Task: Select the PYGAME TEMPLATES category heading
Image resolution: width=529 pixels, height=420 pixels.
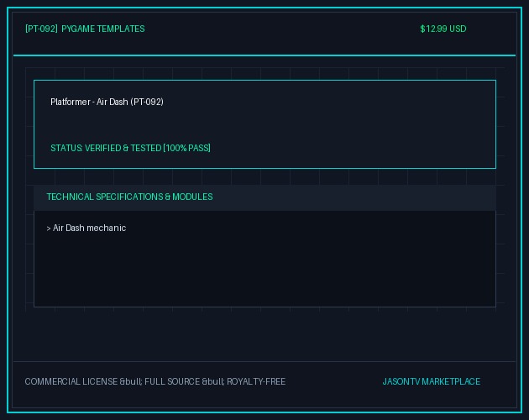Action: pos(103,29)
